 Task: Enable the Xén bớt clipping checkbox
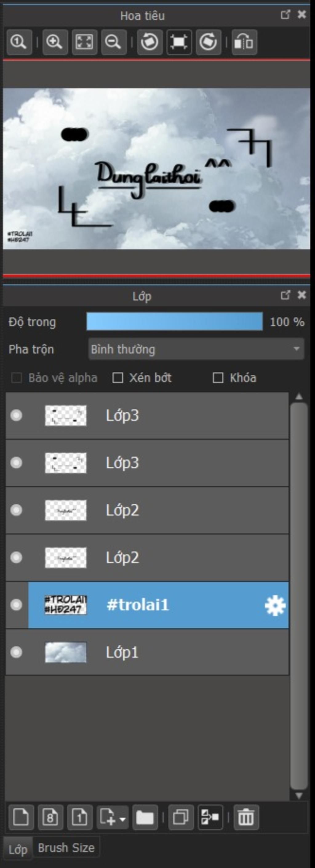point(118,378)
